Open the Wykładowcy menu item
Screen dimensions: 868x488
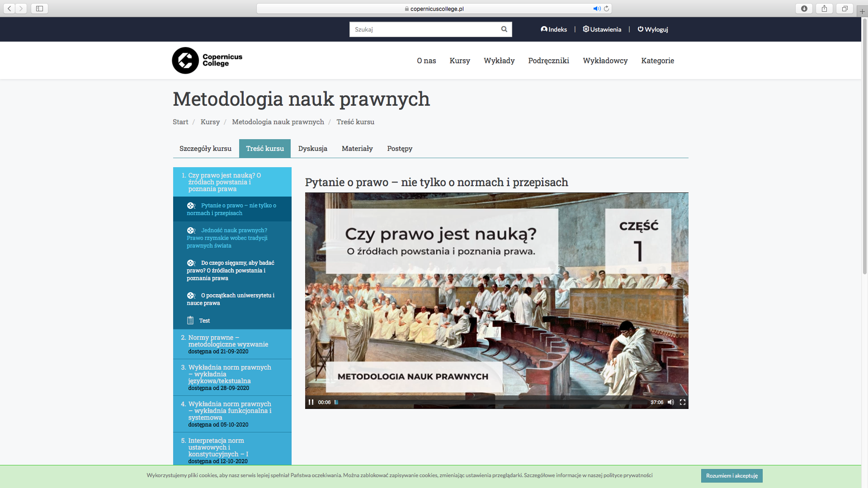pos(605,61)
